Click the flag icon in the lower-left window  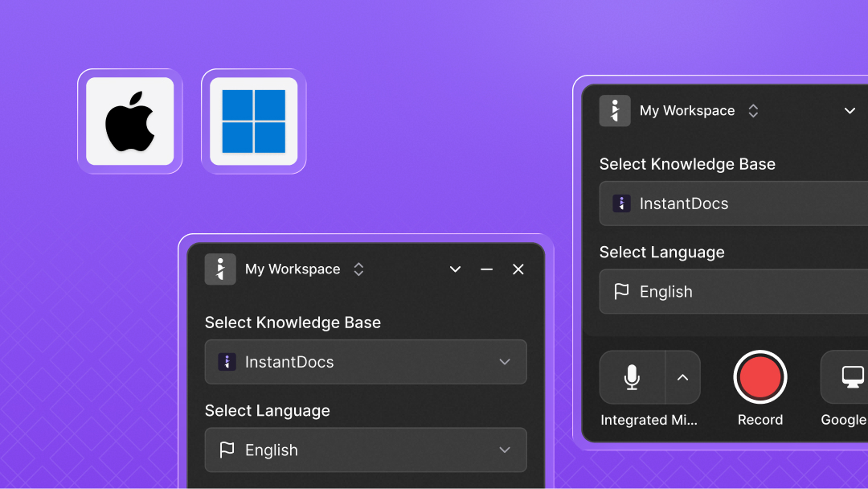click(227, 450)
